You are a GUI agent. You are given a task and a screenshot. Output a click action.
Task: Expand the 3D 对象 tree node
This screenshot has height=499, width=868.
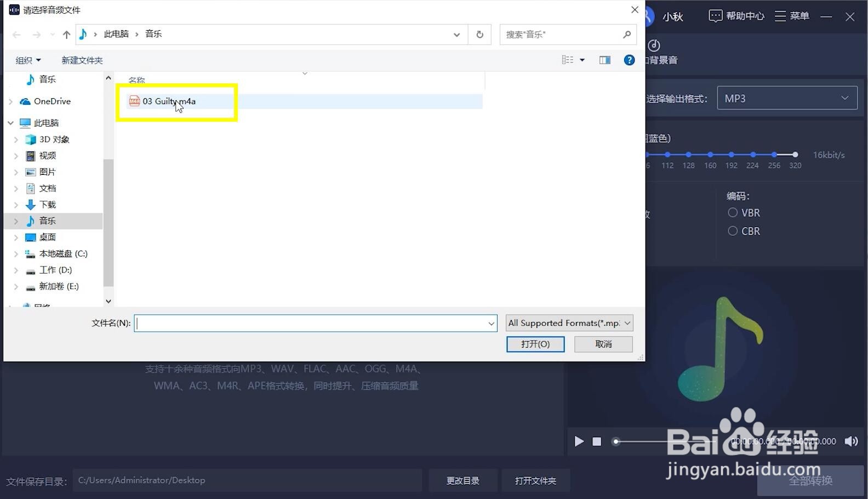16,140
